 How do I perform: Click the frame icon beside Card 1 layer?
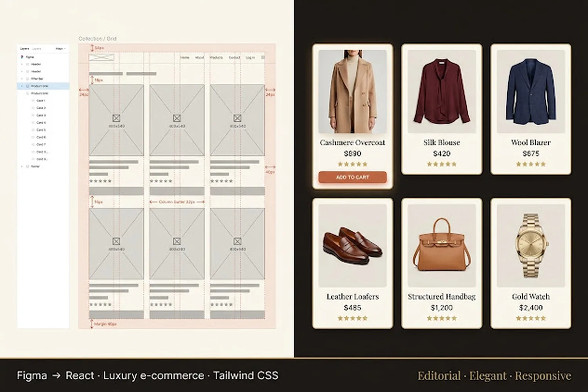click(x=33, y=101)
